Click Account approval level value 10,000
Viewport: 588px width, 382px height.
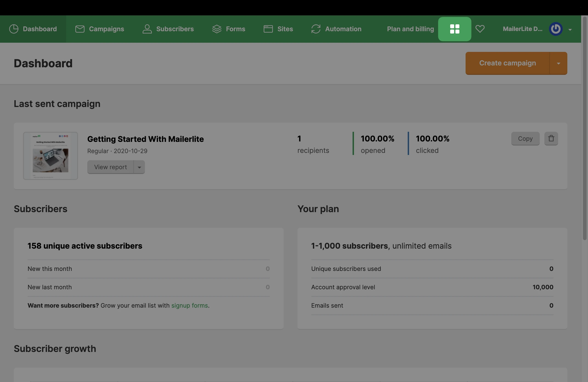pyautogui.click(x=543, y=287)
